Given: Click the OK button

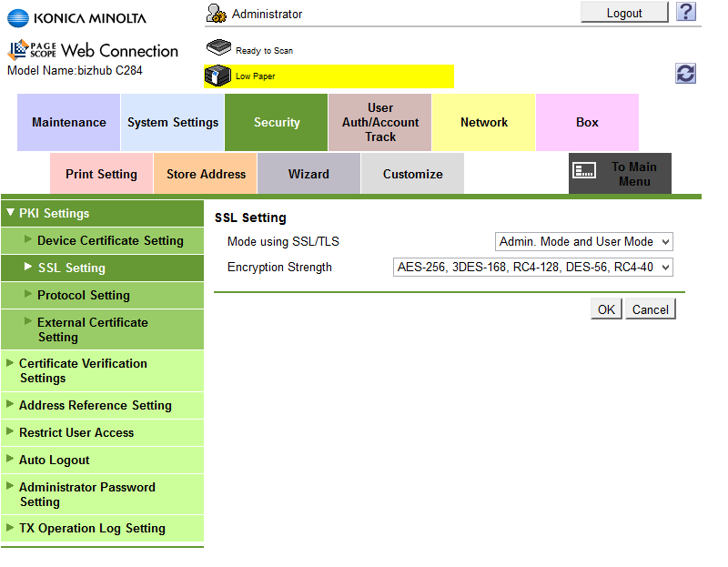Looking at the screenshot, I should 605,309.
